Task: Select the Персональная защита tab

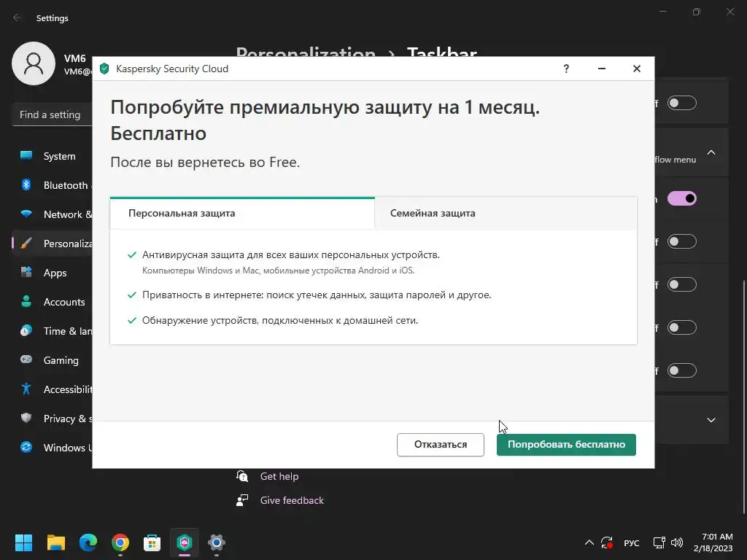Action: point(242,213)
